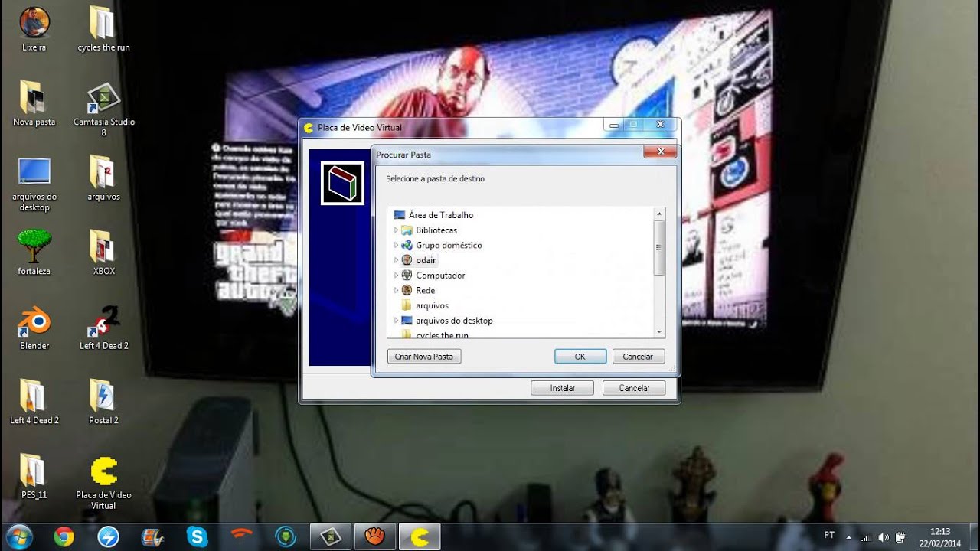Image resolution: width=980 pixels, height=551 pixels.
Task: Click the red arc taskbar icon
Action: pos(242,536)
